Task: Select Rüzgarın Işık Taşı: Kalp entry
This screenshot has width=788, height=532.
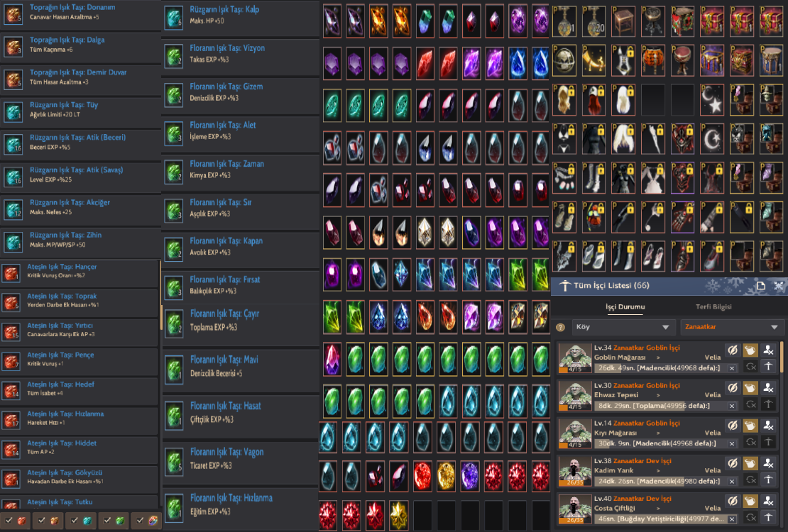Action: [240, 16]
